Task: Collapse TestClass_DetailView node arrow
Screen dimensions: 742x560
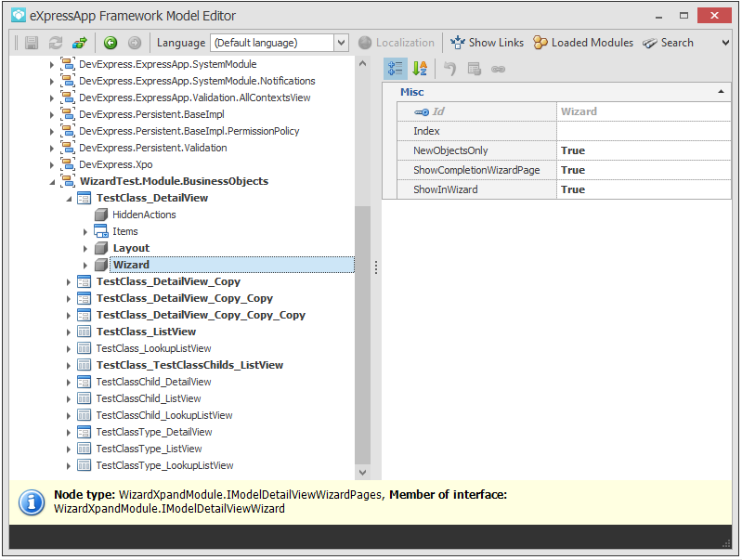Action: point(69,199)
